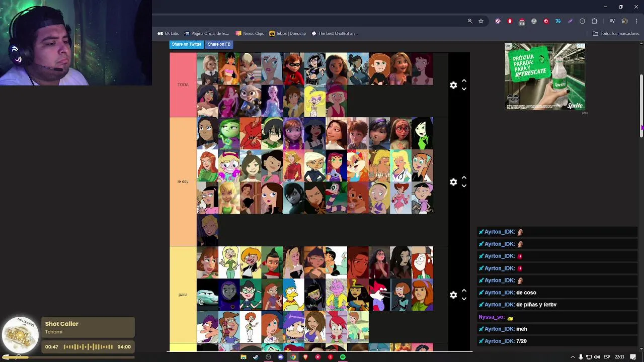Open the volume control in system tray
Viewport: 644px width, 362px height.
coord(597,357)
